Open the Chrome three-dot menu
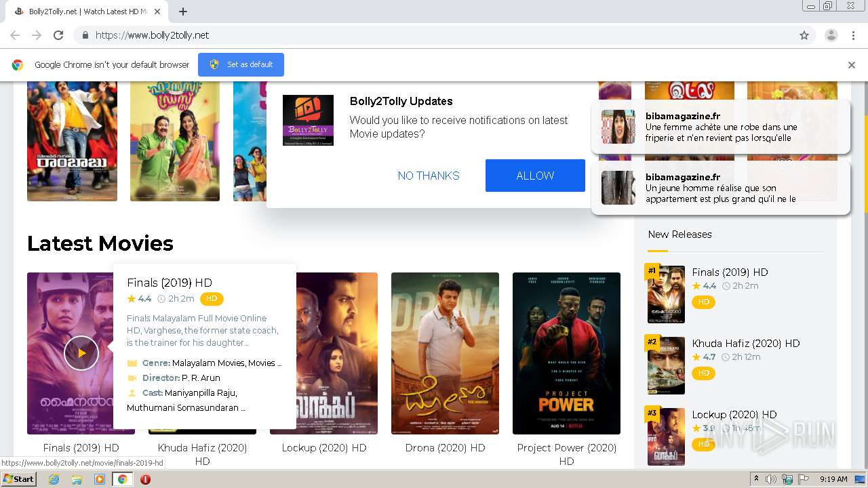Viewport: 868px width, 488px height. click(x=853, y=35)
